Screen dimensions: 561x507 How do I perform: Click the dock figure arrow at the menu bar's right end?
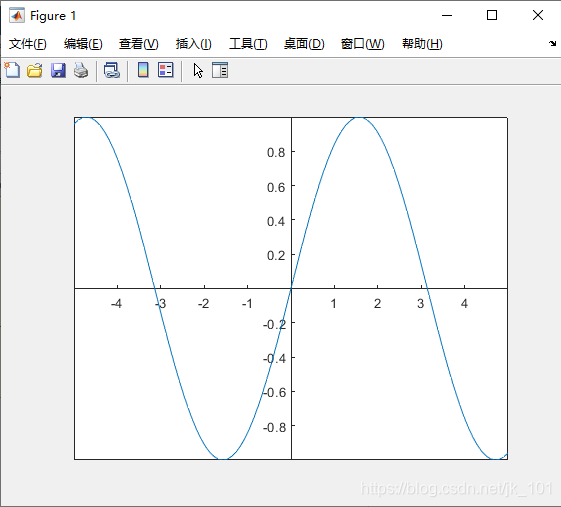552,43
